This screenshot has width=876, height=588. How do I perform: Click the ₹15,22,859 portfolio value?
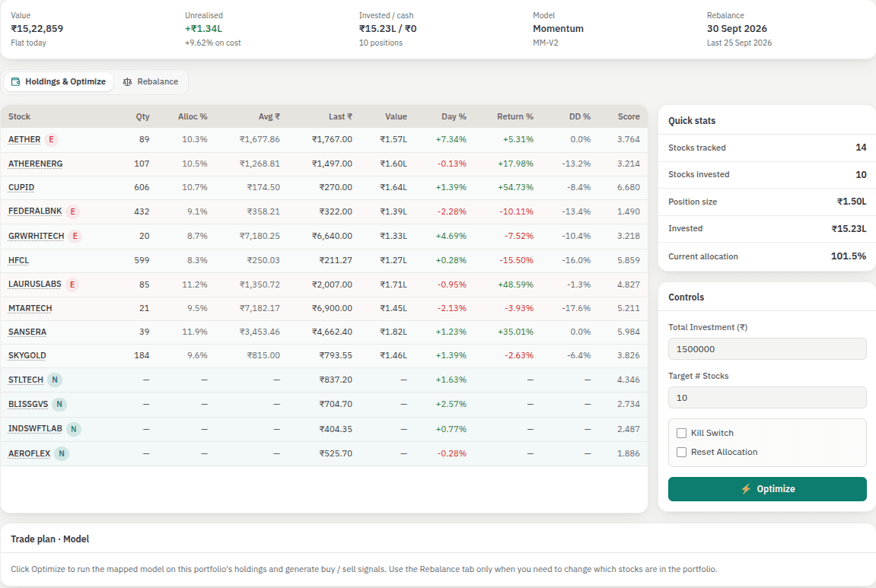(37, 28)
